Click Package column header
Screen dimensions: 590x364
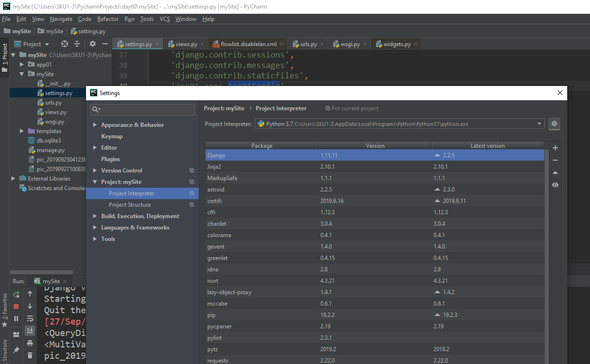[262, 146]
